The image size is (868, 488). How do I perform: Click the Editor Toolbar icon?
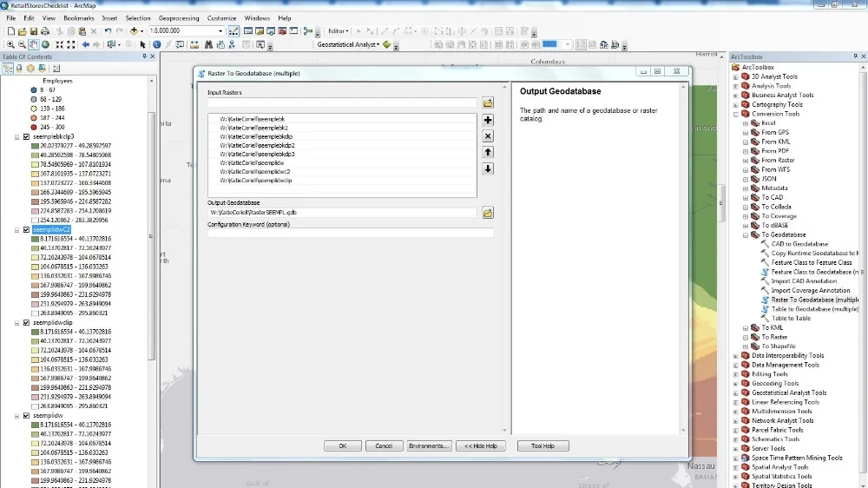(x=233, y=31)
